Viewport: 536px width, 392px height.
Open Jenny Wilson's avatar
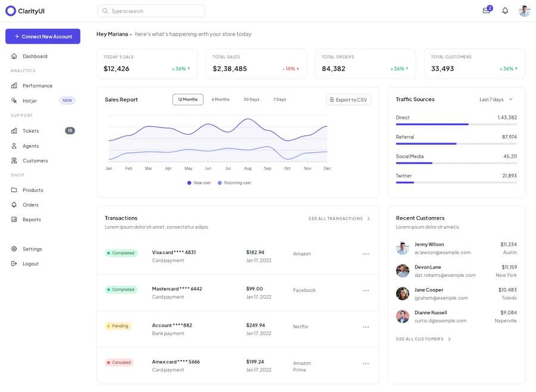(x=403, y=248)
